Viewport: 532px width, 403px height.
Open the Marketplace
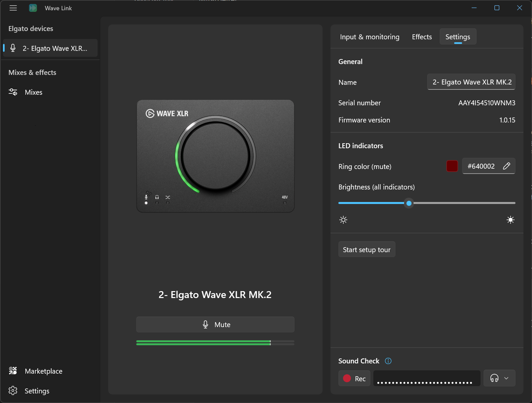pyautogui.click(x=50, y=371)
